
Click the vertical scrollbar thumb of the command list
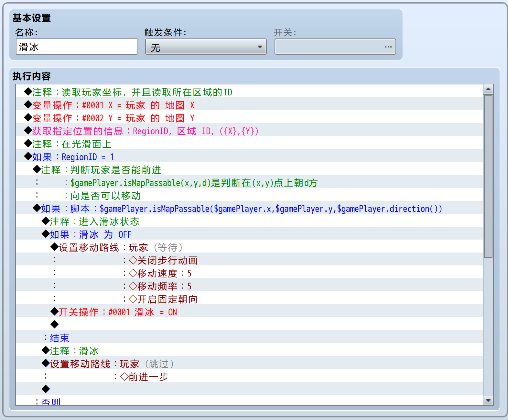tap(488, 176)
